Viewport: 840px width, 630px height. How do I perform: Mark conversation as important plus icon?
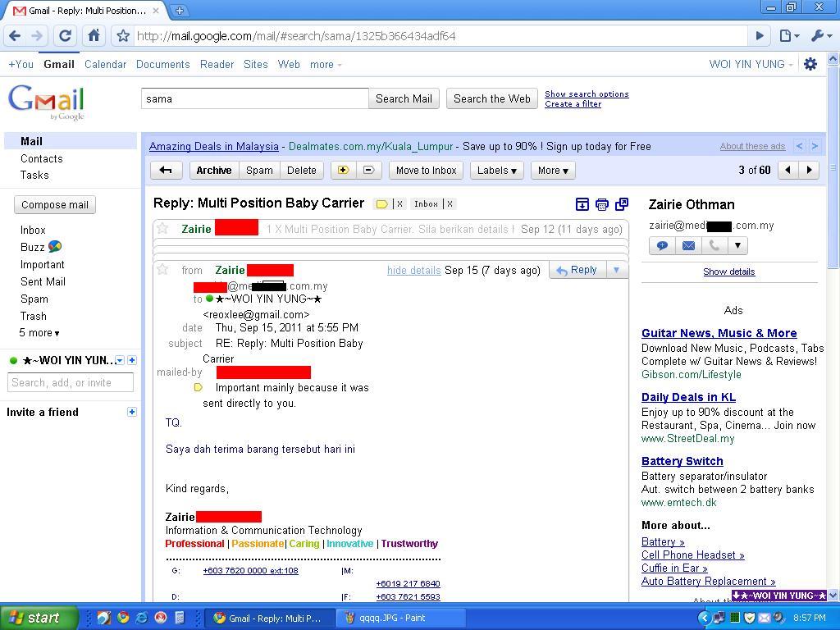click(x=344, y=171)
